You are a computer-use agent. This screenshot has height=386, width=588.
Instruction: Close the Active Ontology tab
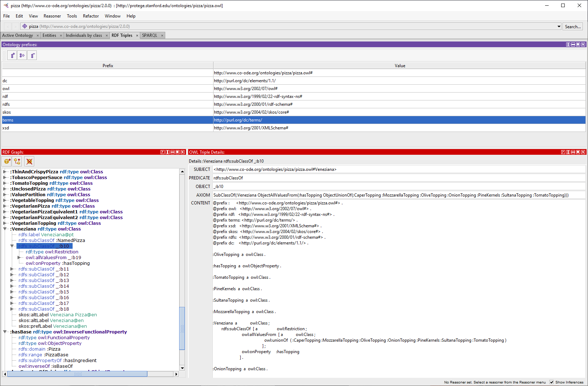pyautogui.click(x=38, y=35)
